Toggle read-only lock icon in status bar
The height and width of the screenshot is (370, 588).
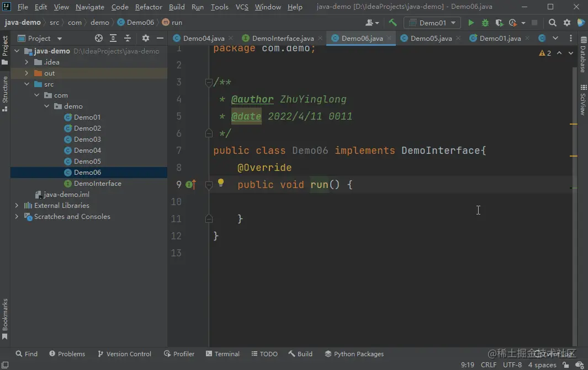click(566, 365)
